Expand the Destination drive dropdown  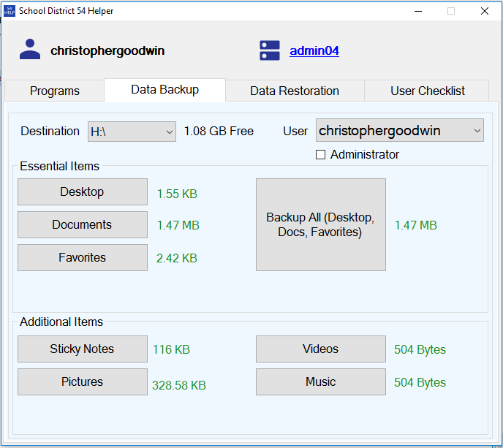[x=132, y=132]
